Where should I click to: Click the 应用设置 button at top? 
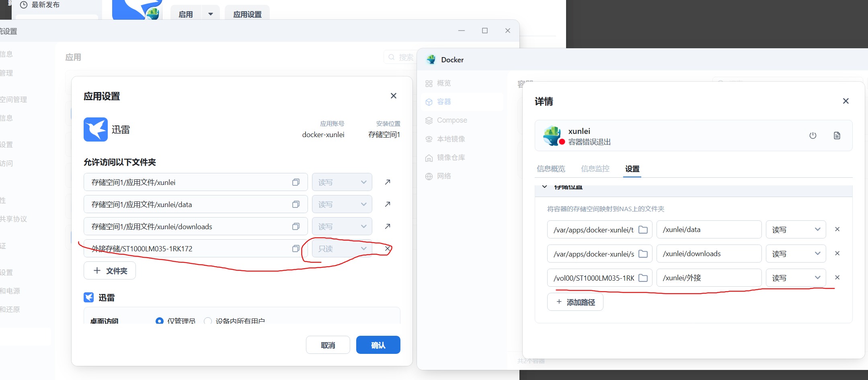[x=247, y=14]
